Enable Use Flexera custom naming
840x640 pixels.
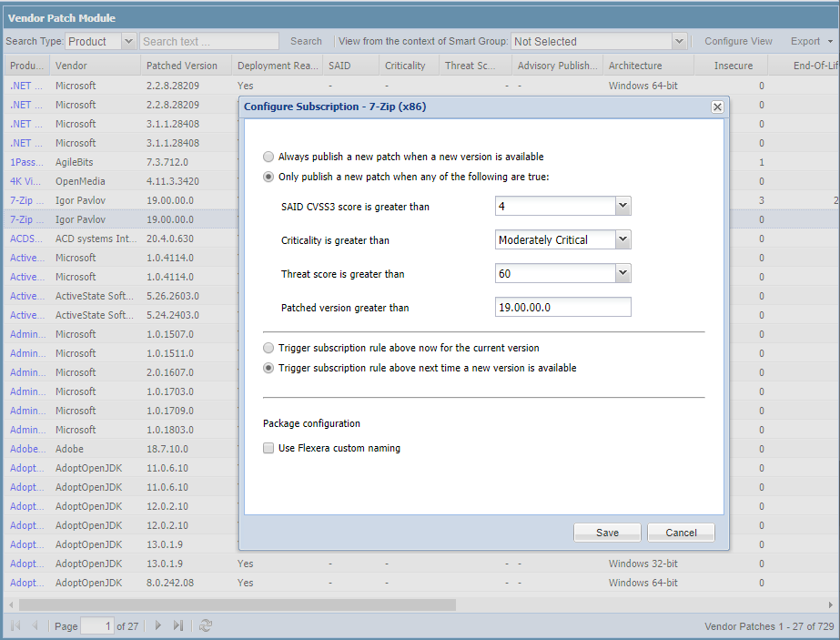coord(268,448)
